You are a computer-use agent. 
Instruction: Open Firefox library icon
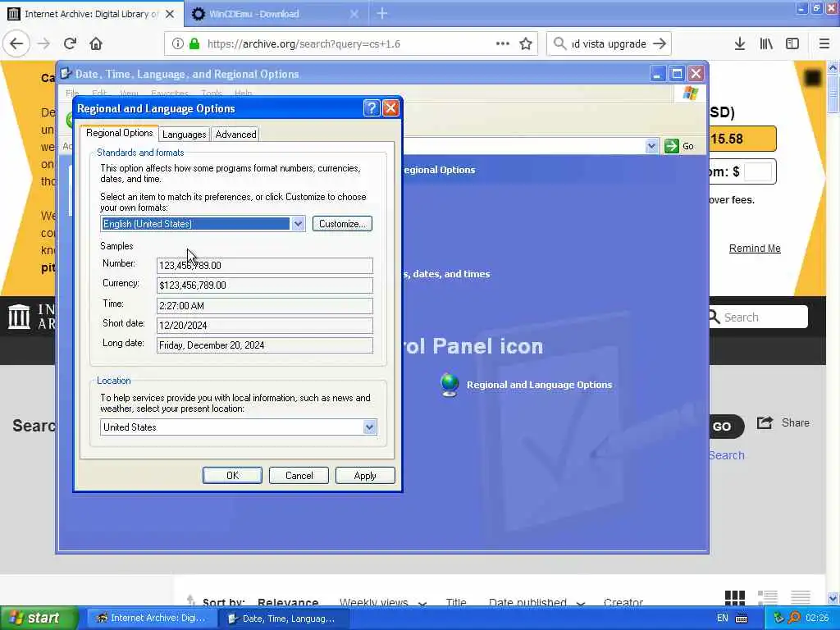pyautogui.click(x=766, y=44)
